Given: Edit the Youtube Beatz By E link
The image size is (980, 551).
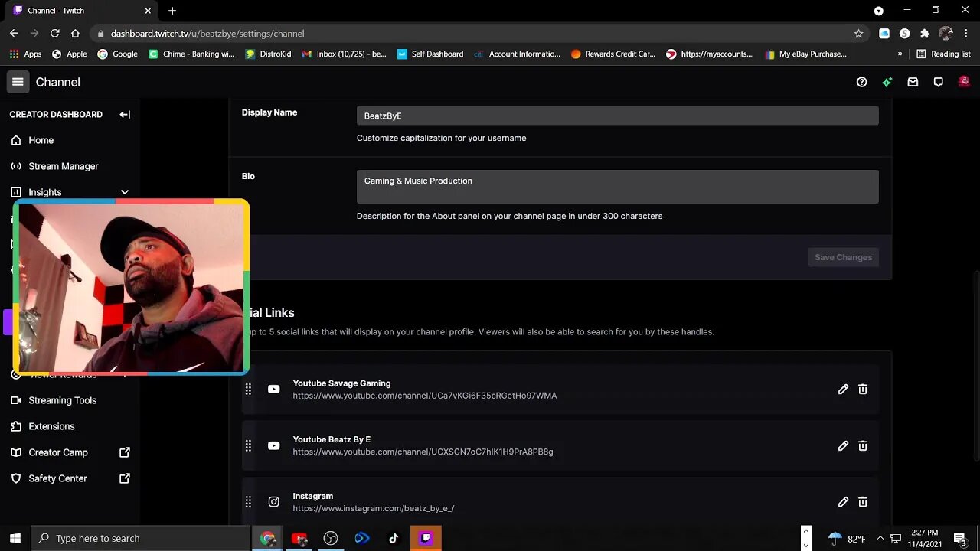Looking at the screenshot, I should tap(843, 445).
